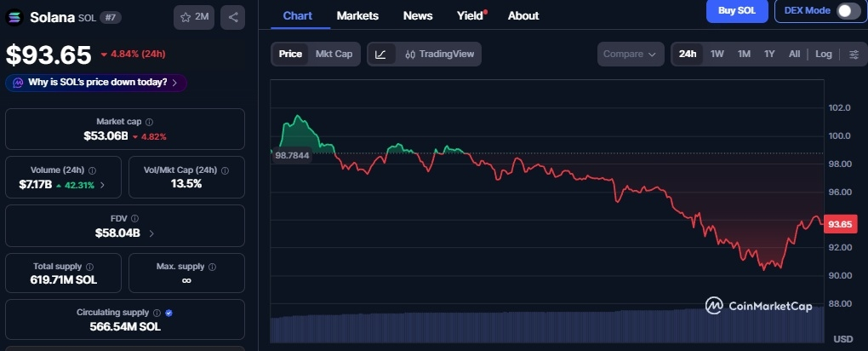Select Mkt Cap chart mode
Screen dimensions: 868x351
tap(334, 54)
